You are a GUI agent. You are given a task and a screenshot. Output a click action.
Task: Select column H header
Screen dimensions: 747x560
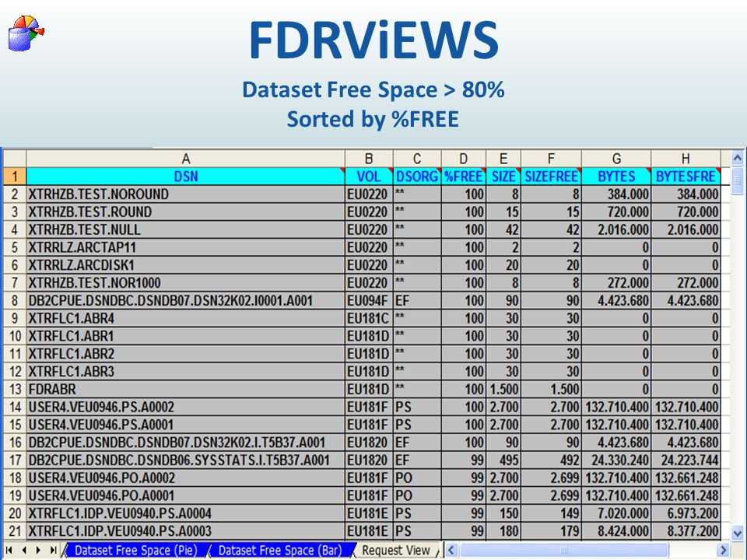pyautogui.click(x=686, y=159)
